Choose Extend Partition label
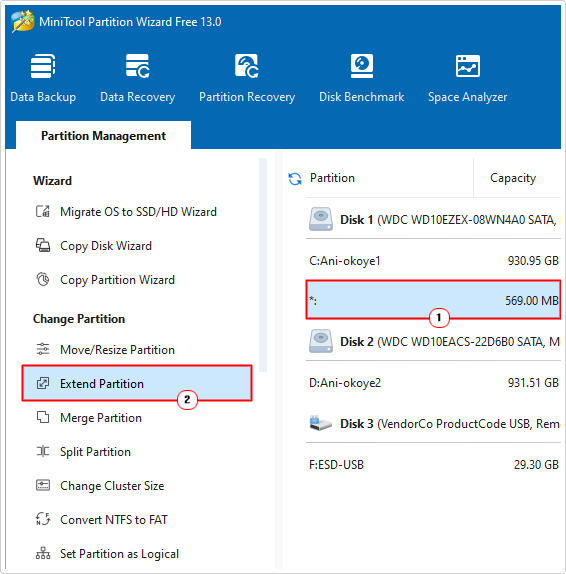 (102, 384)
